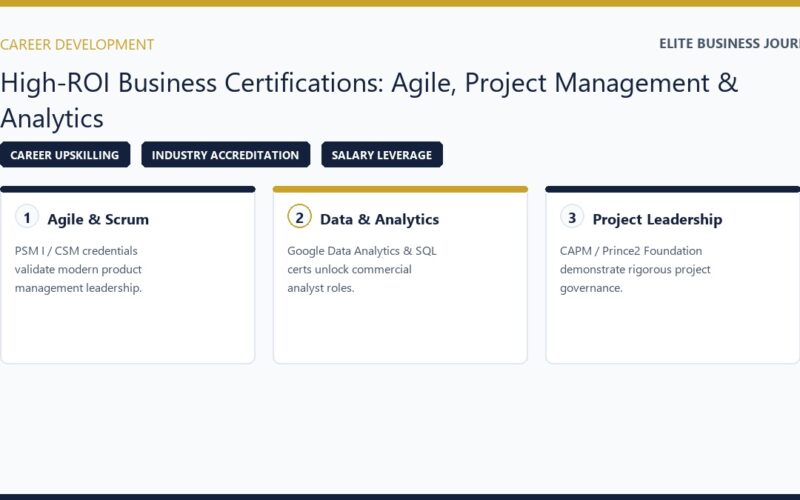Select the number 1 badge on Agile & Scrum
The height and width of the screenshot is (500, 800).
(x=27, y=217)
